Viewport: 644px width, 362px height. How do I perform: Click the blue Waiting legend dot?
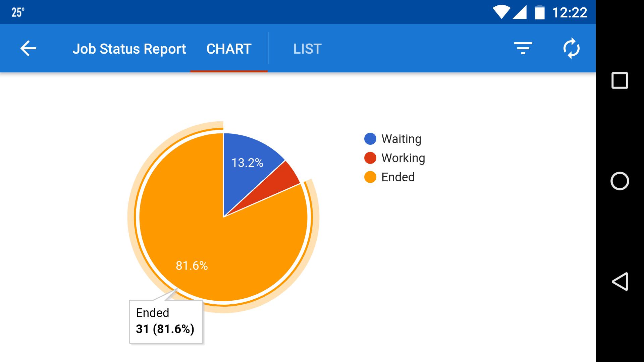[x=370, y=139]
